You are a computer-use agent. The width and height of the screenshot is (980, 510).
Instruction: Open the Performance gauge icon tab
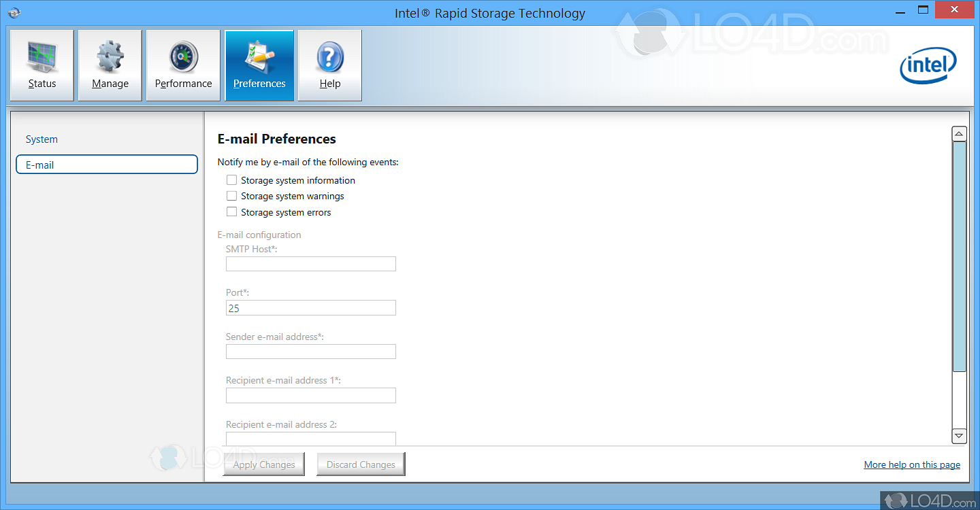(183, 65)
